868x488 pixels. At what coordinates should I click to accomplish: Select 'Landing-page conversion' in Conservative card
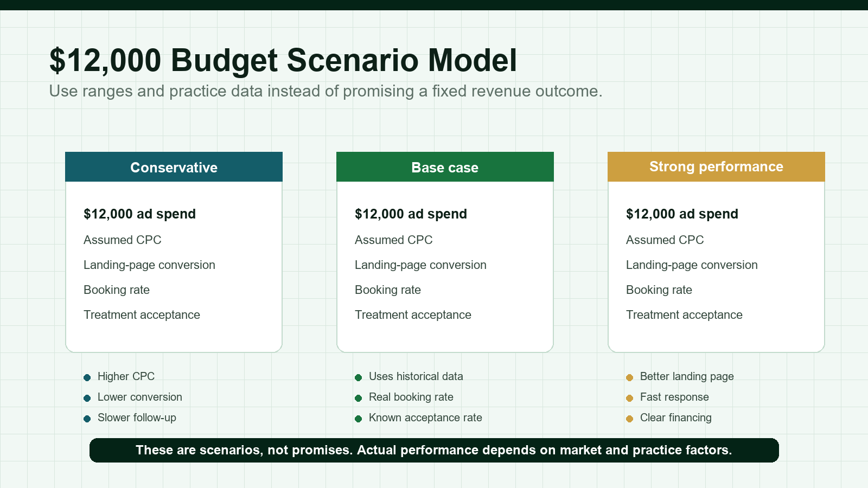click(149, 265)
